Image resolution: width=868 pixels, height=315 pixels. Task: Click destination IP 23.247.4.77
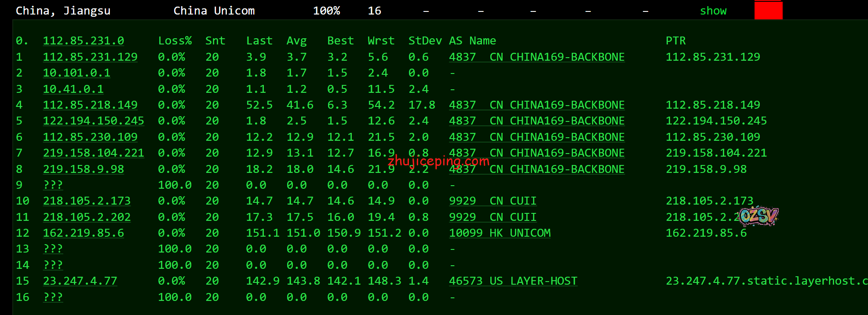80,281
